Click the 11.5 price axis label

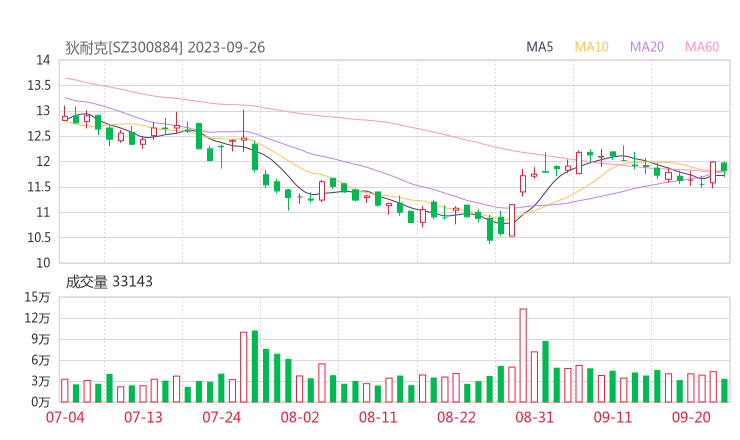pos(39,187)
